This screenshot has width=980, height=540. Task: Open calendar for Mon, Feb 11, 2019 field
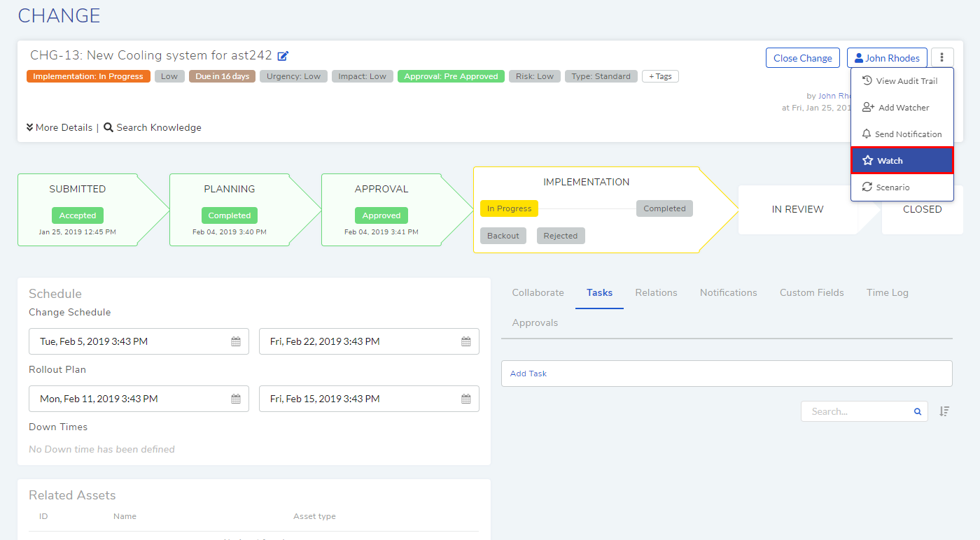tap(236, 399)
